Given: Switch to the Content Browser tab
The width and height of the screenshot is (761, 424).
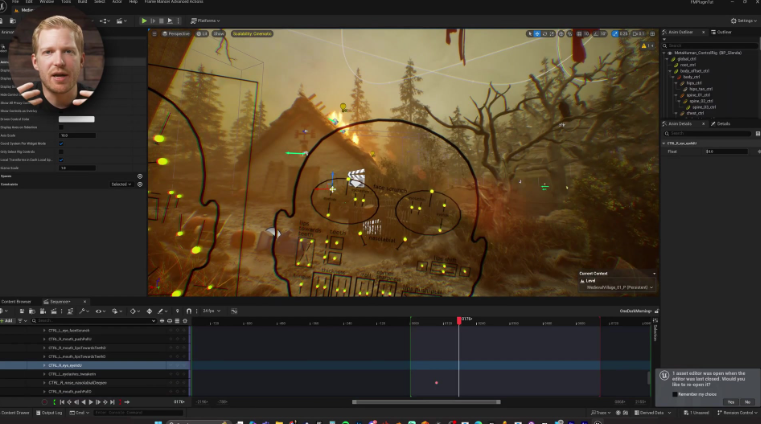Looking at the screenshot, I should 16,302.
